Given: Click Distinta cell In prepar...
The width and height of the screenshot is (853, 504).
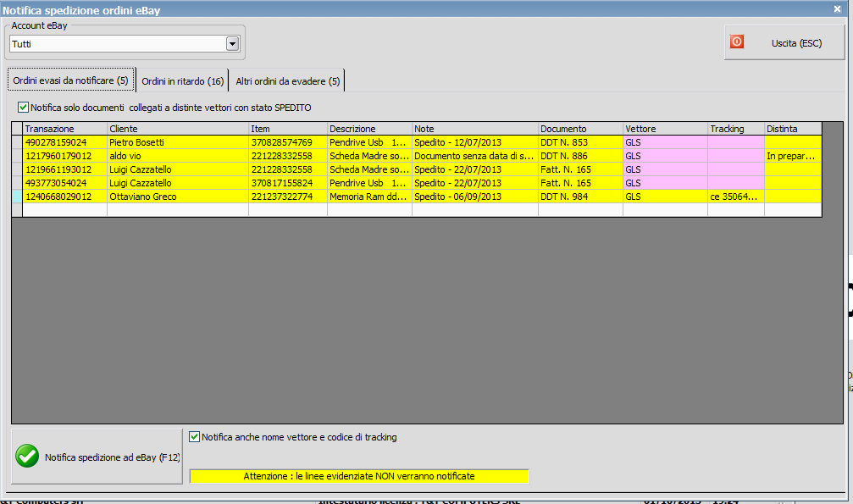Looking at the screenshot, I should click(x=793, y=156).
